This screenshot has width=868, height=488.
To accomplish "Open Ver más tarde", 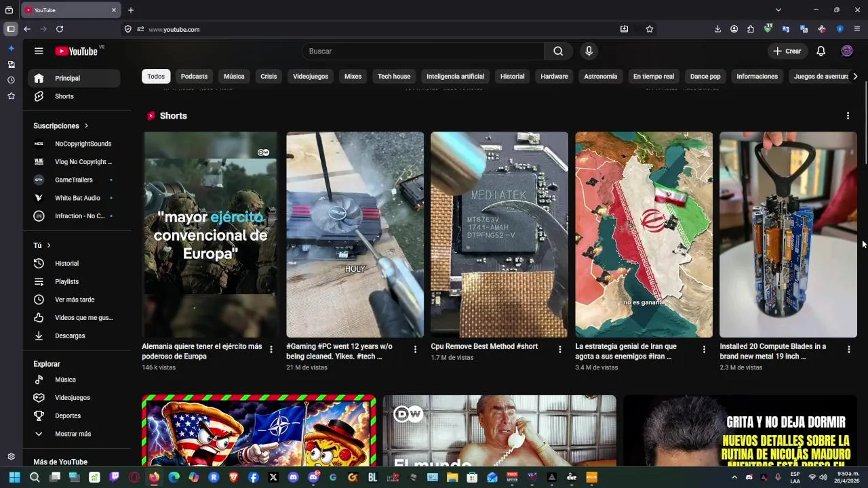I will pos(74,300).
